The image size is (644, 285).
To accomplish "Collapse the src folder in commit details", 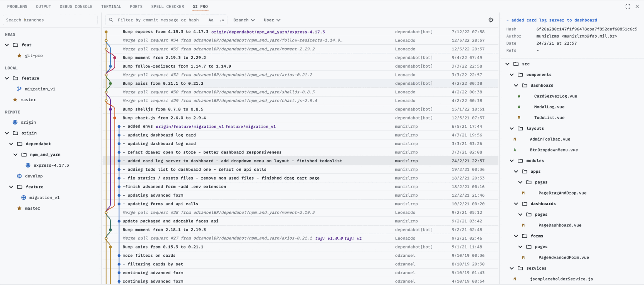I will 507,64.
